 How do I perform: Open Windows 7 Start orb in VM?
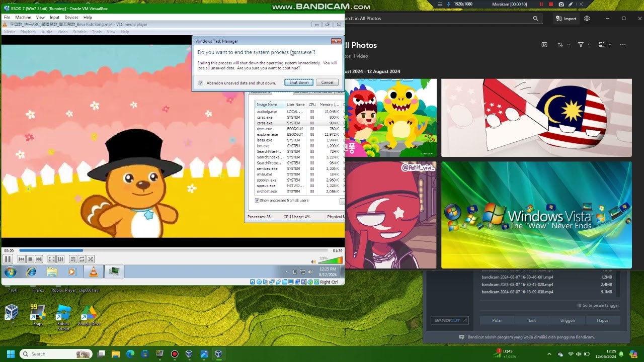pyautogui.click(x=10, y=272)
